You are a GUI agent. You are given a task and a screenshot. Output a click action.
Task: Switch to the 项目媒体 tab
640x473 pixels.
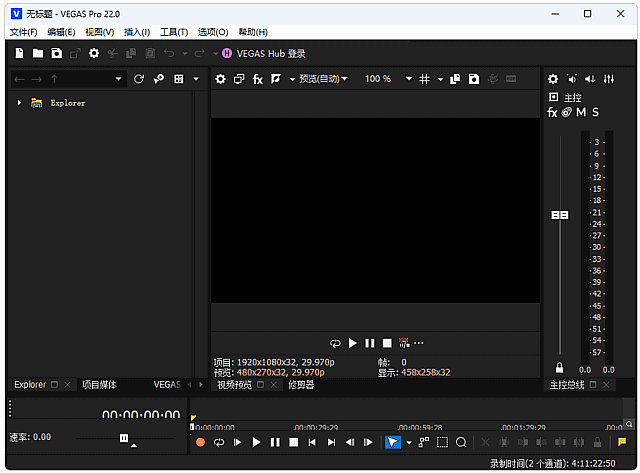(x=98, y=385)
